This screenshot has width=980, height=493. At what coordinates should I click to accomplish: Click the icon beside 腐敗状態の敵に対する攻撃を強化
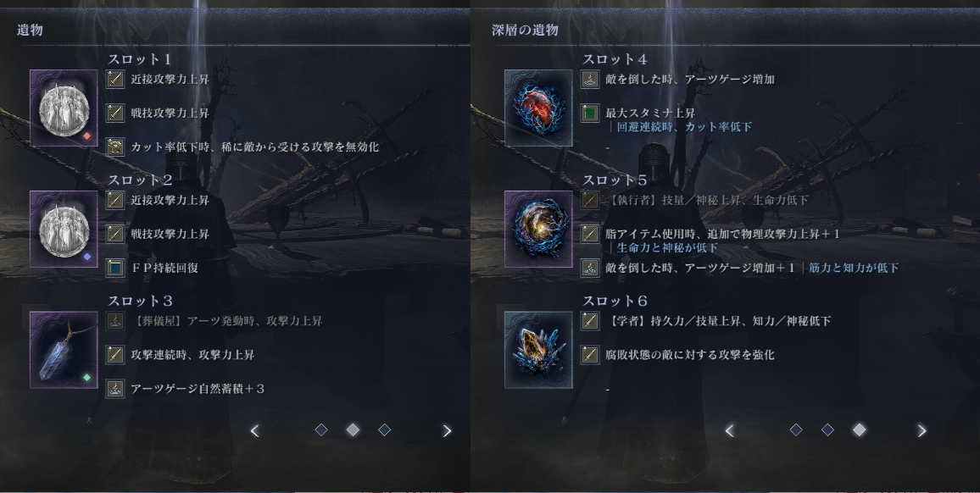pyautogui.click(x=590, y=355)
